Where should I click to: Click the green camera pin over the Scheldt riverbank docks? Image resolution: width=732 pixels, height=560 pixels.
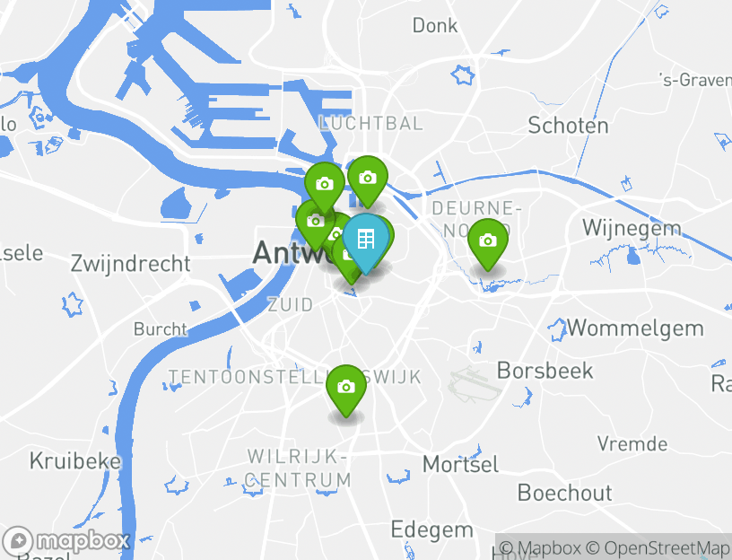[325, 184]
